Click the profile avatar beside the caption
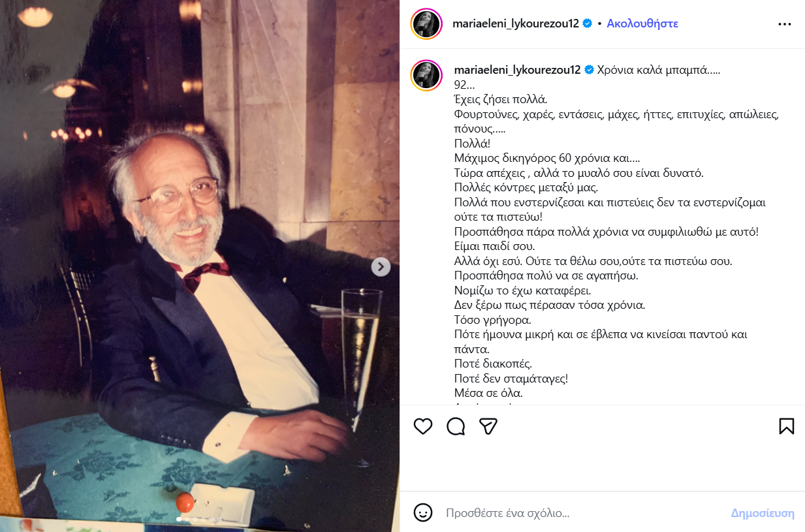 click(426, 75)
